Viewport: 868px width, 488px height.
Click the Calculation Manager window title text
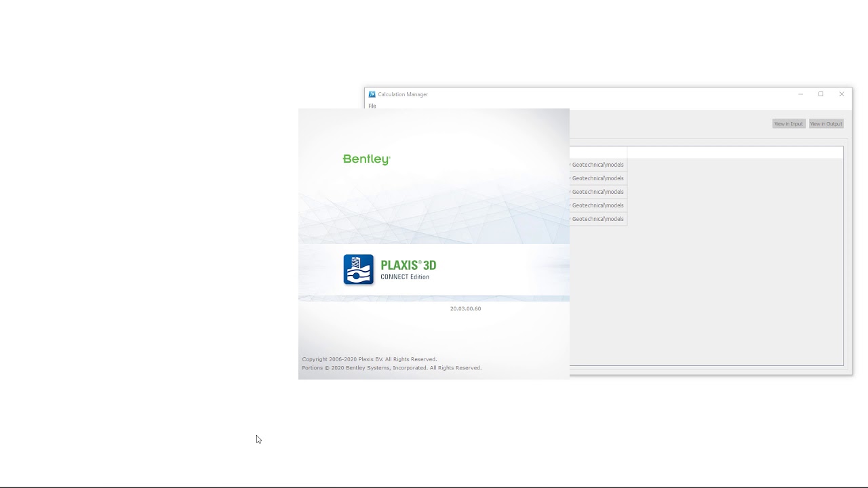tap(403, 94)
